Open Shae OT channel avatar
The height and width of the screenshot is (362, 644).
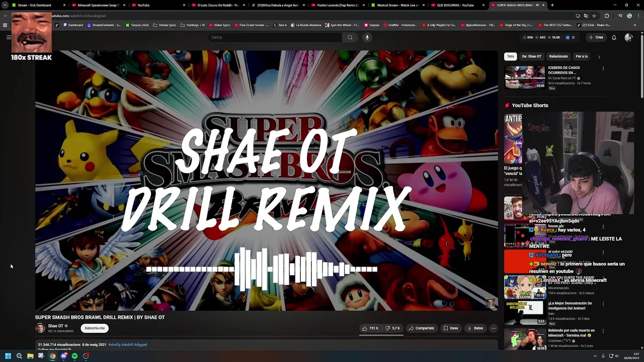pos(40,328)
